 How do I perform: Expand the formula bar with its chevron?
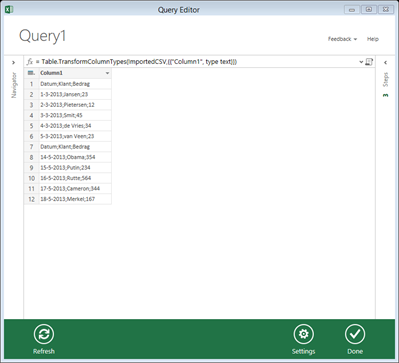pos(361,62)
